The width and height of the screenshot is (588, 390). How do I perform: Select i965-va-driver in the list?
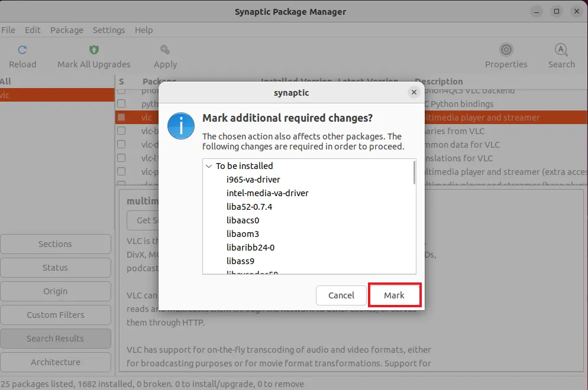pyautogui.click(x=253, y=180)
